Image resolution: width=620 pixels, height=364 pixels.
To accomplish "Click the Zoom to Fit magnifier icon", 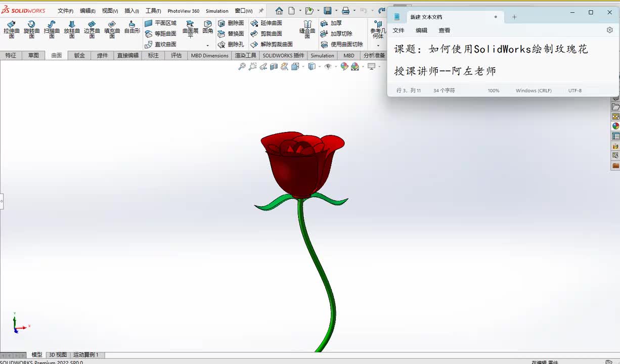I will pos(242,66).
